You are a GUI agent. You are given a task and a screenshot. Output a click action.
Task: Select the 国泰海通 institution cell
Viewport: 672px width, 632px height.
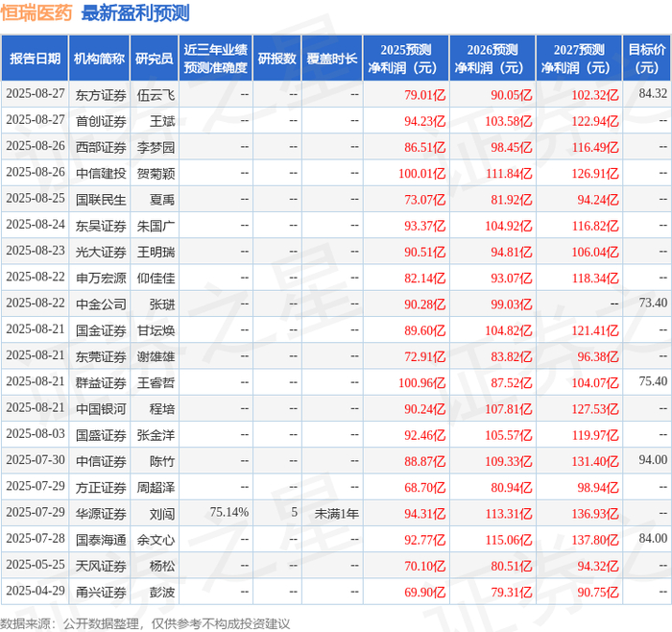(101, 540)
